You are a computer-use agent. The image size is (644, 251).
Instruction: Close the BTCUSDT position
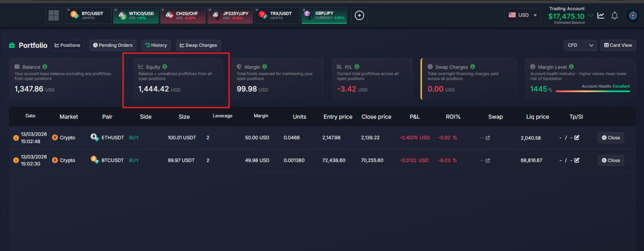pyautogui.click(x=611, y=160)
